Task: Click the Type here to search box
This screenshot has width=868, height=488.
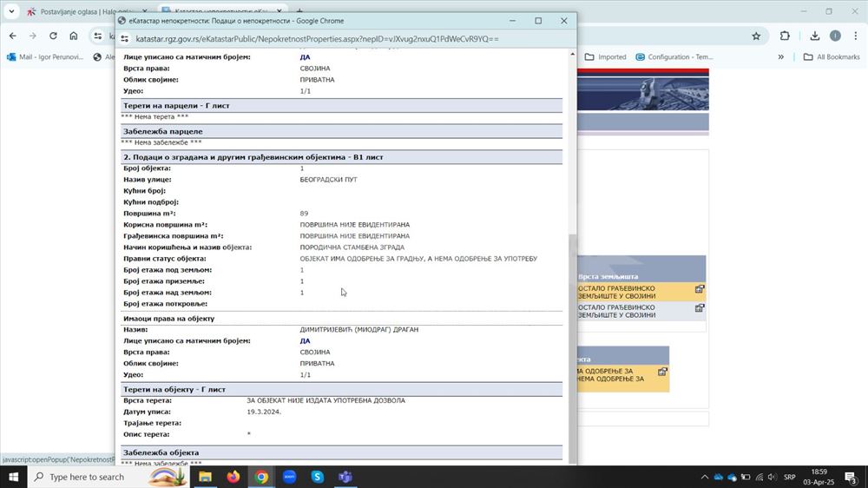Action: 108,477
